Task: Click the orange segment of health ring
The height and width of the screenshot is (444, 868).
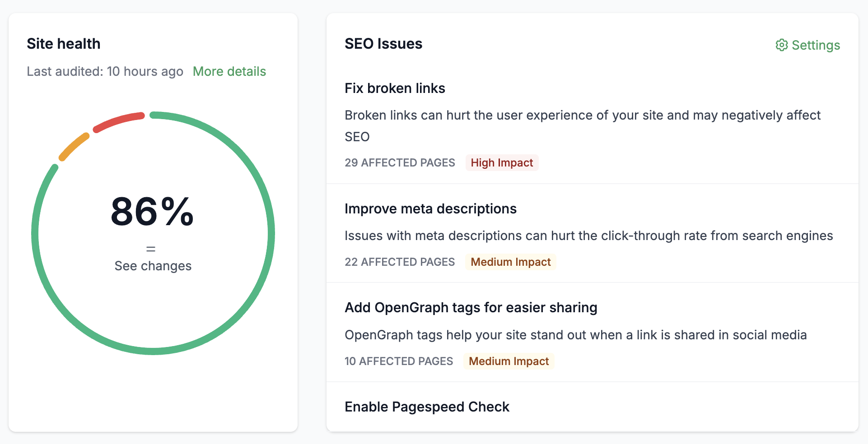Action: coord(74,147)
